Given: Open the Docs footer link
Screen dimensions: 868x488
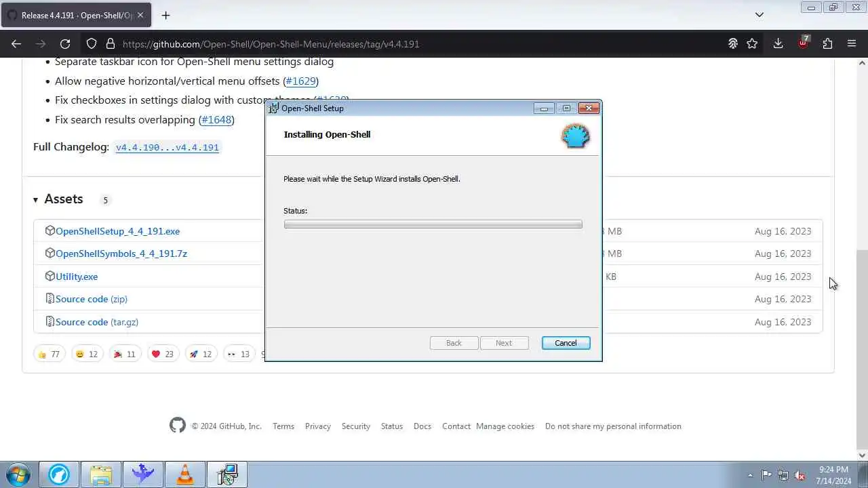Looking at the screenshot, I should [x=422, y=426].
